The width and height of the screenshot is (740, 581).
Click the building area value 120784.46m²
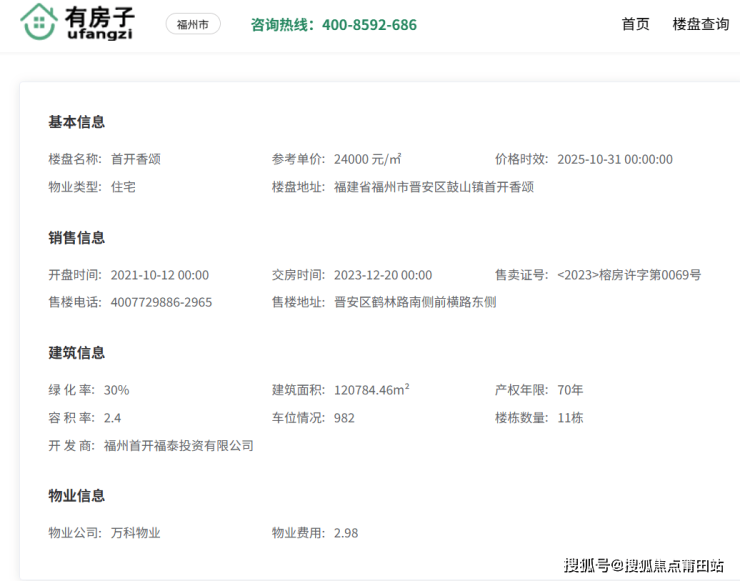371,390
